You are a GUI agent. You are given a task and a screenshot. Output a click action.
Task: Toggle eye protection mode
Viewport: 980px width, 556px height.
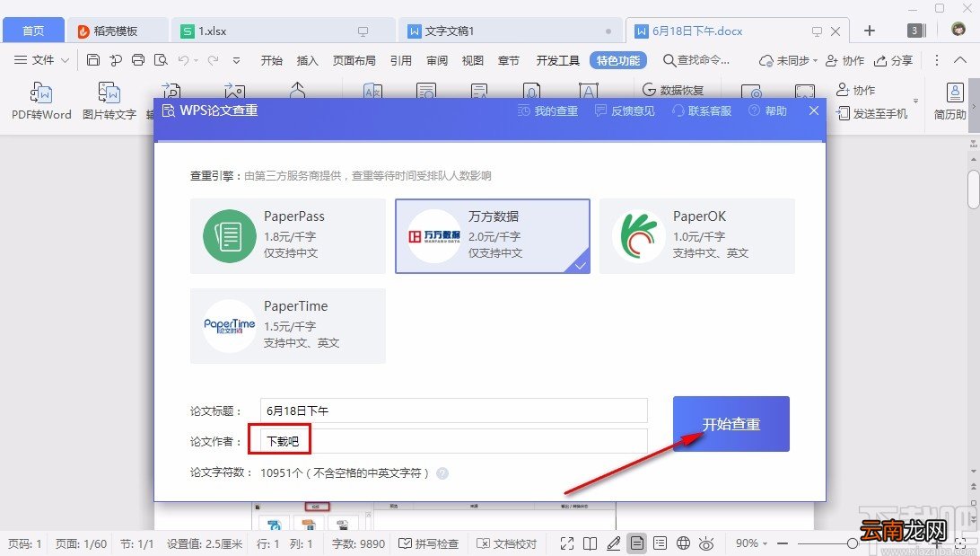click(x=707, y=543)
